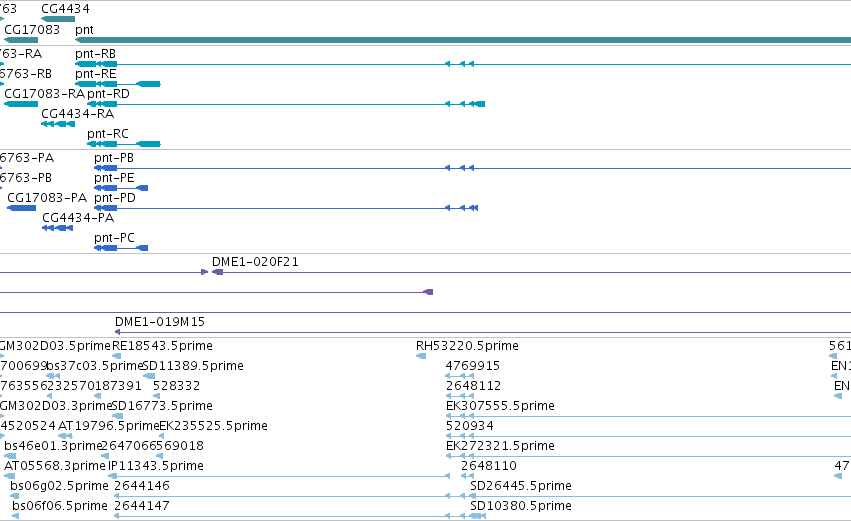Click the bs06g02.5prime EST label
The height and width of the screenshot is (521, 851).
click(60, 487)
